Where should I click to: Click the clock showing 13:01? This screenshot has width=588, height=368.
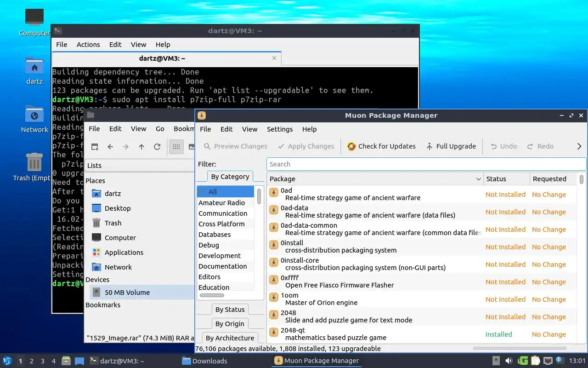(x=577, y=361)
